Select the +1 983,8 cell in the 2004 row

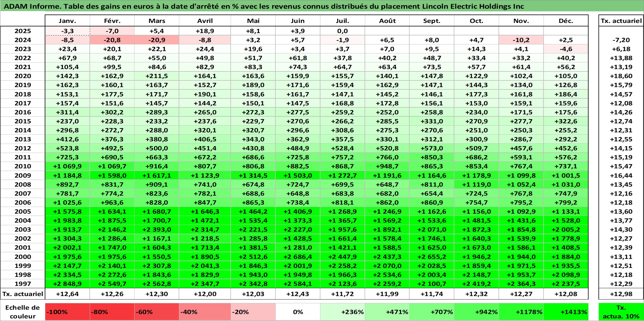click(x=67, y=221)
